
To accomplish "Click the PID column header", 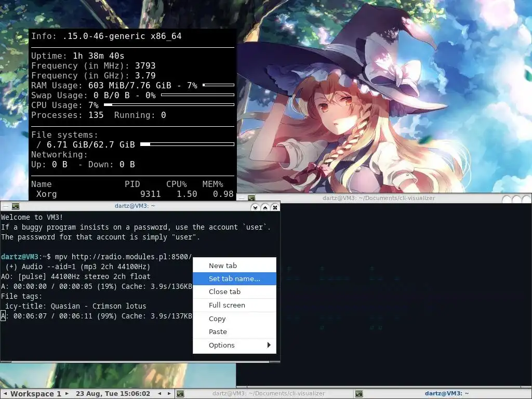I will pyautogui.click(x=132, y=184).
